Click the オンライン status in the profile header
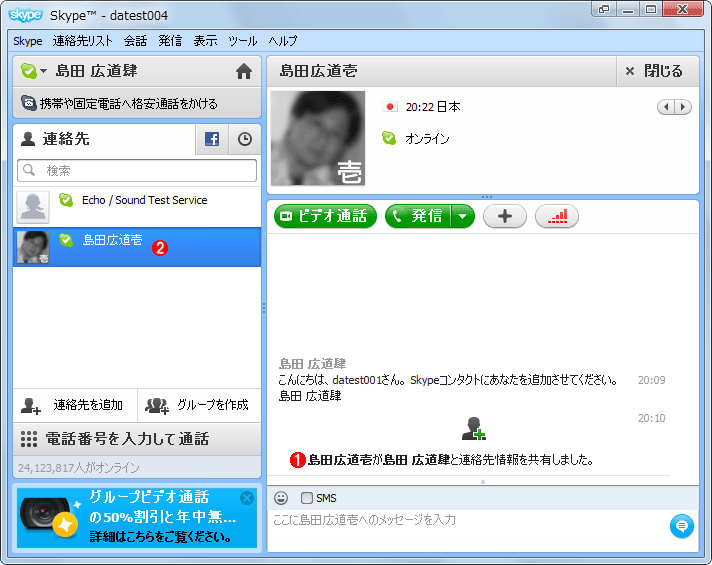 point(427,139)
